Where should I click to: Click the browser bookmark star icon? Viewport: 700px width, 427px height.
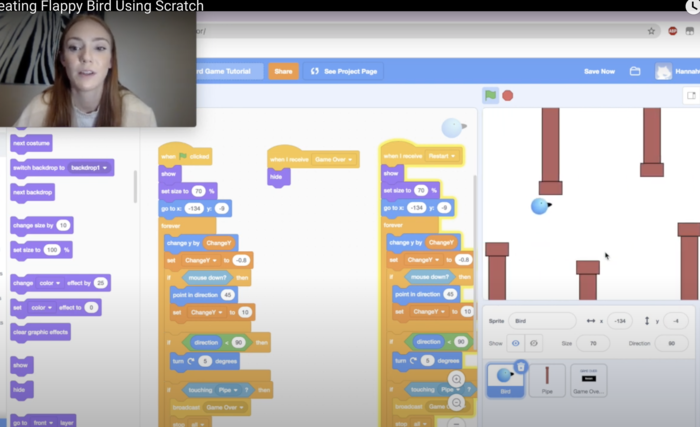click(x=651, y=31)
